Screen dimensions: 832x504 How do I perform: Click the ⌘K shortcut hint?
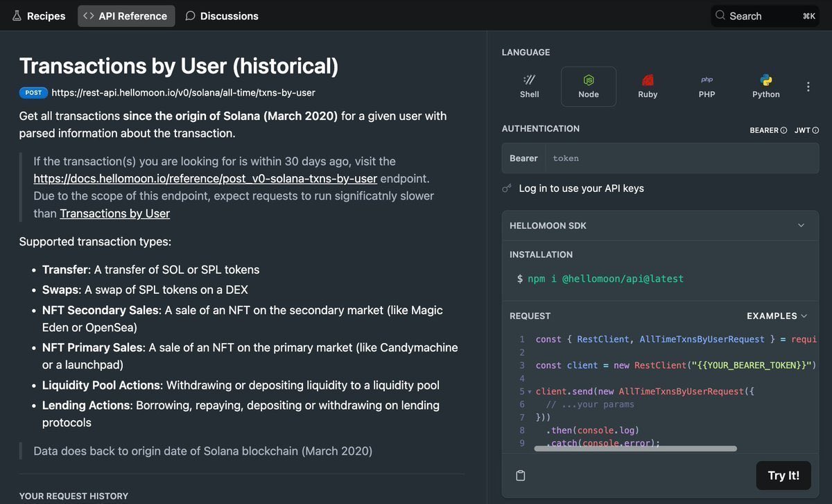(808, 16)
